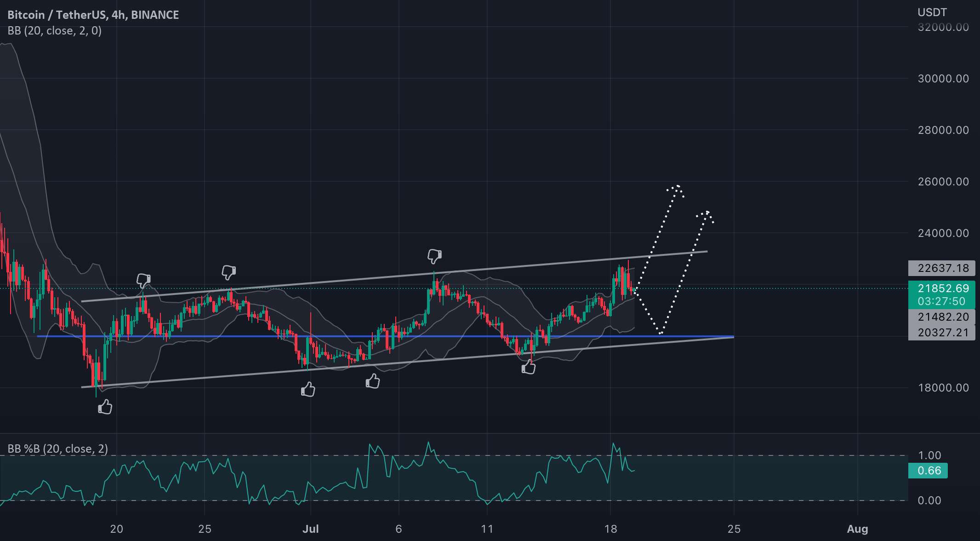Select the blue horizontal support line
The height and width of the screenshot is (541, 980).
click(385, 336)
